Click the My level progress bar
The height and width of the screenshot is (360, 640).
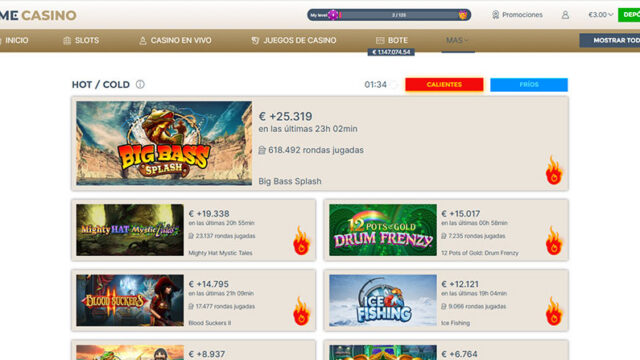coord(389,15)
